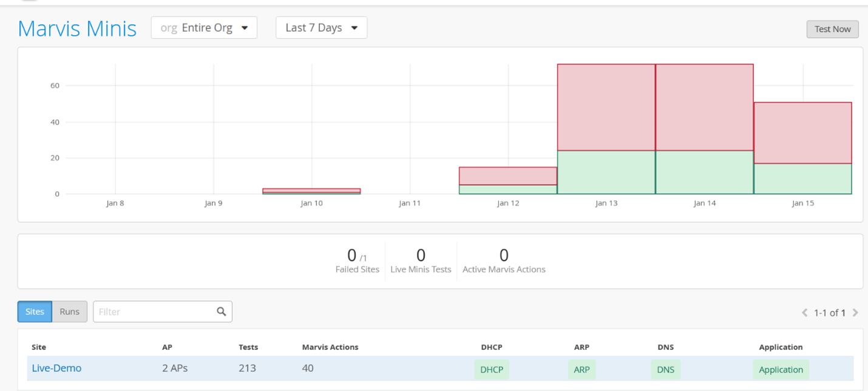
Task: Click the green DNS status badge
Action: [666, 369]
